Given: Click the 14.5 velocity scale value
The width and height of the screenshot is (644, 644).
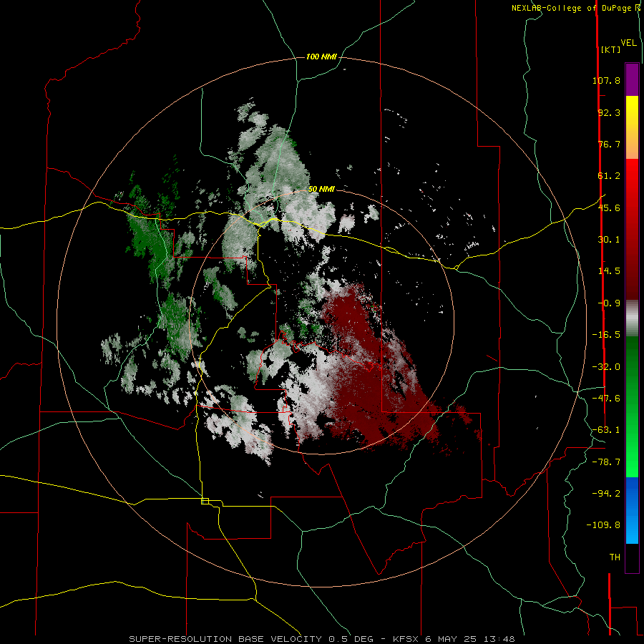Looking at the screenshot, I should click(x=609, y=271).
